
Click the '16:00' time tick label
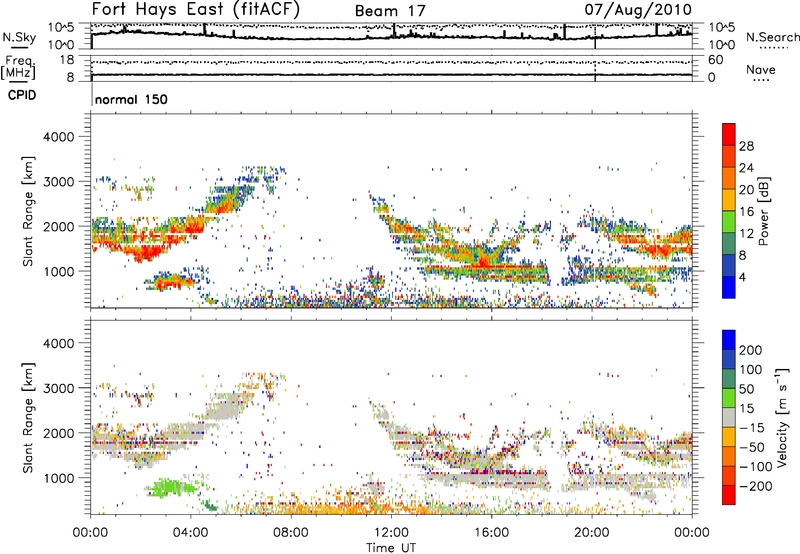(491, 533)
